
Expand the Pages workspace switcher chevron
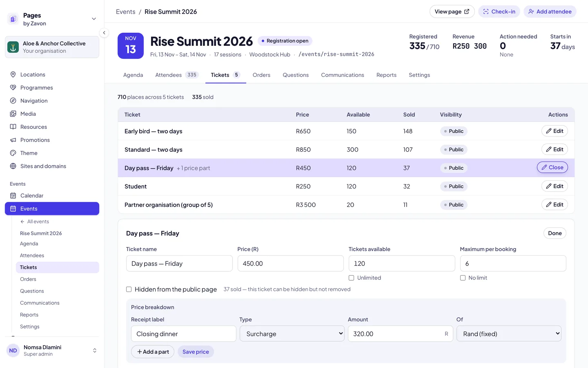coord(94,19)
